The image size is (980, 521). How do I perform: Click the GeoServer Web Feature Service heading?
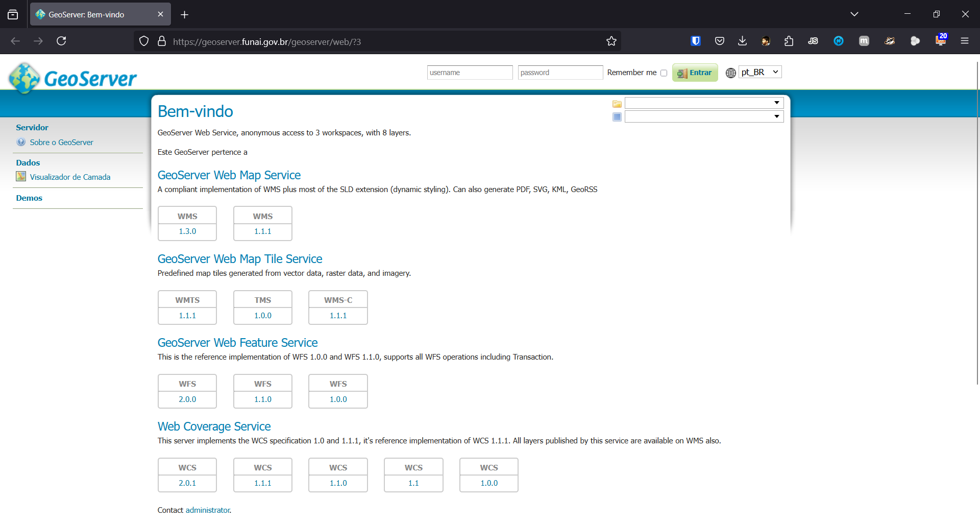pyautogui.click(x=237, y=343)
